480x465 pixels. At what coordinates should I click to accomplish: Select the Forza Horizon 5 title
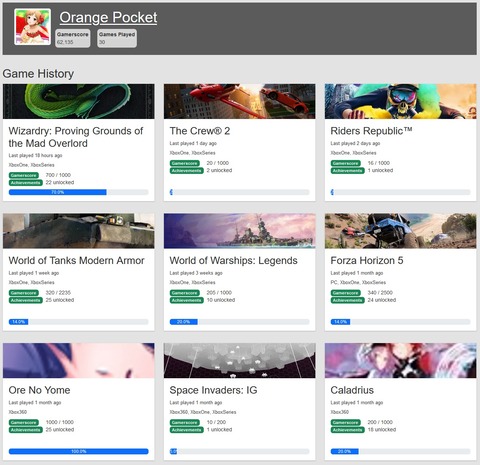coord(367,260)
